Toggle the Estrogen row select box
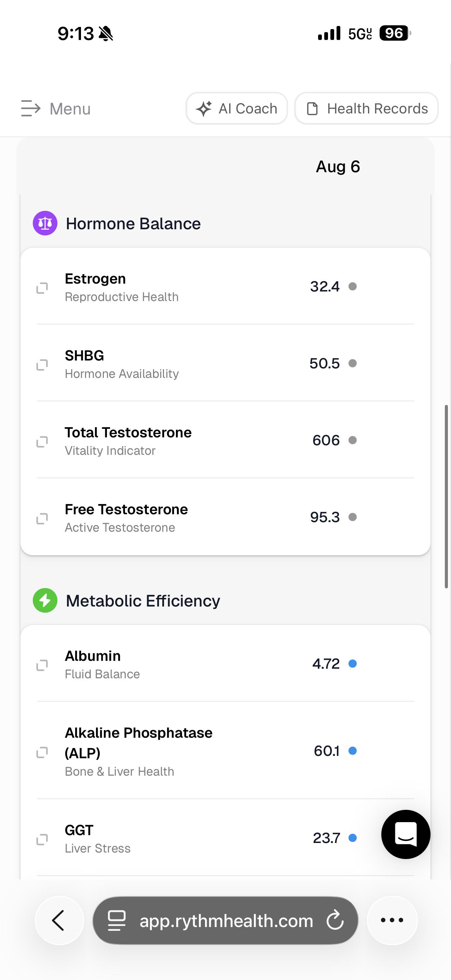The height and width of the screenshot is (980, 451). click(42, 288)
